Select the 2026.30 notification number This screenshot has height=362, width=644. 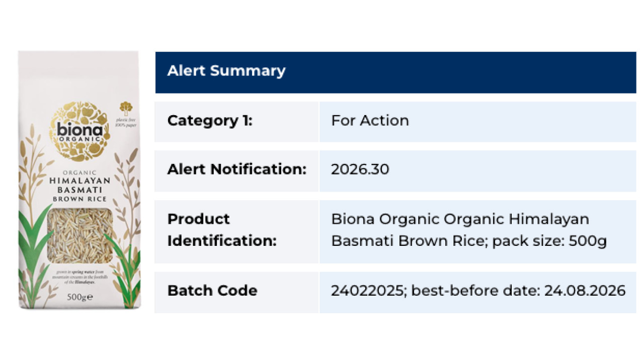pos(360,169)
